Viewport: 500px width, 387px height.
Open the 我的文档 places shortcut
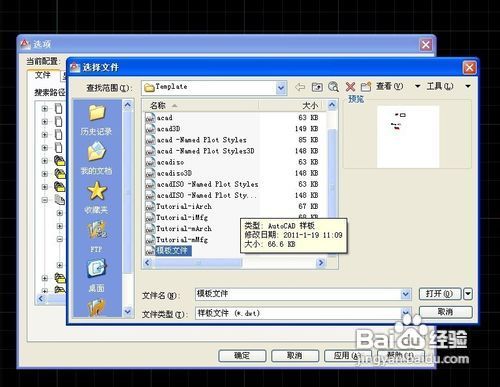pos(96,158)
